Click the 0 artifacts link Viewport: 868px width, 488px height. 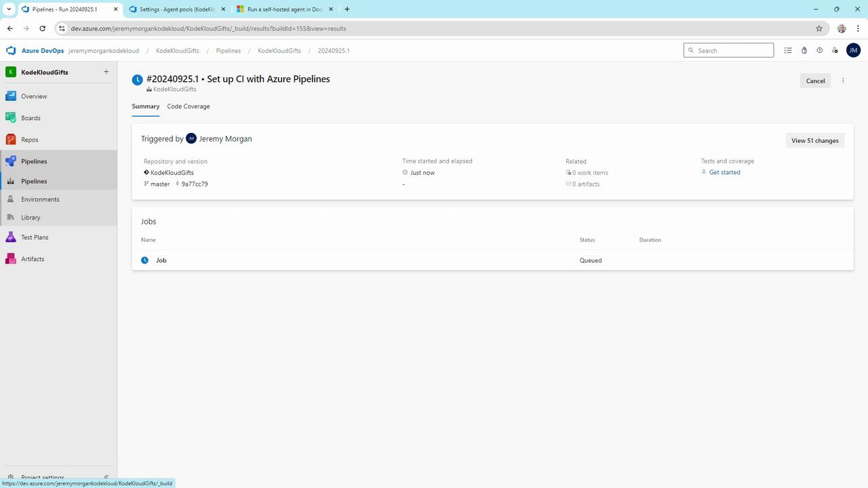pyautogui.click(x=586, y=184)
